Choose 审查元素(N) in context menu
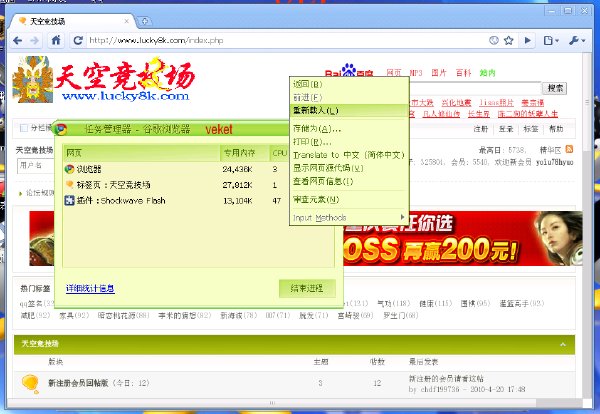The image size is (600, 414). click(x=349, y=199)
